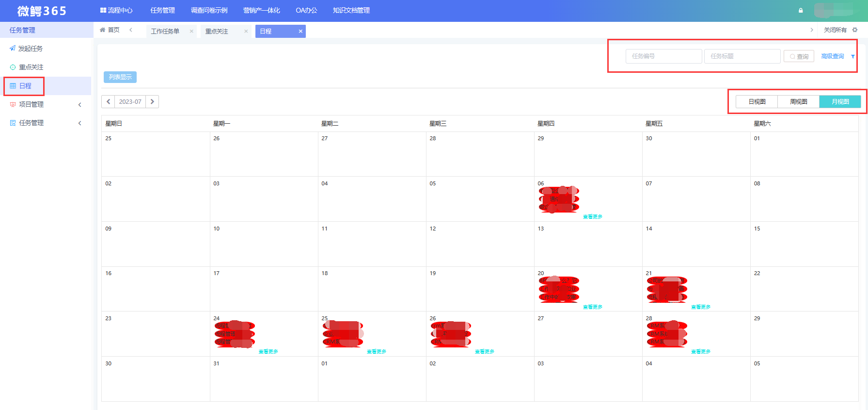Click the 任务编号 input field
This screenshot has width=868, height=410.
pos(663,56)
